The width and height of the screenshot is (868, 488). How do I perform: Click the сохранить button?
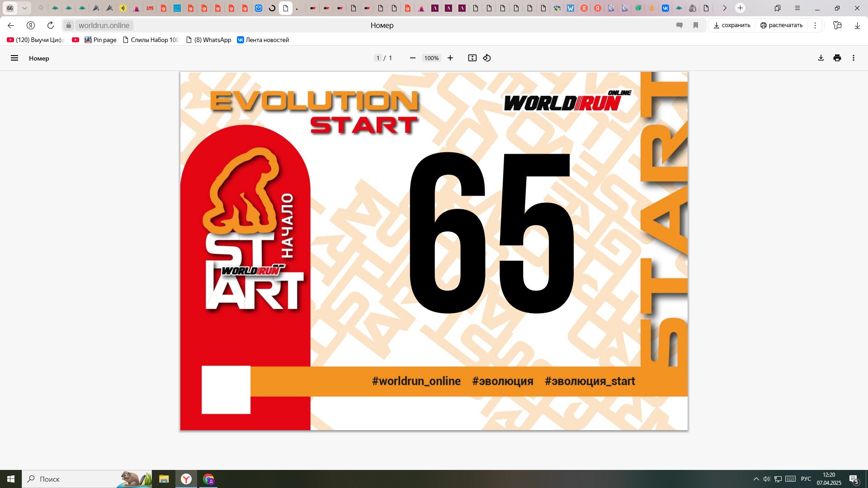732,25
